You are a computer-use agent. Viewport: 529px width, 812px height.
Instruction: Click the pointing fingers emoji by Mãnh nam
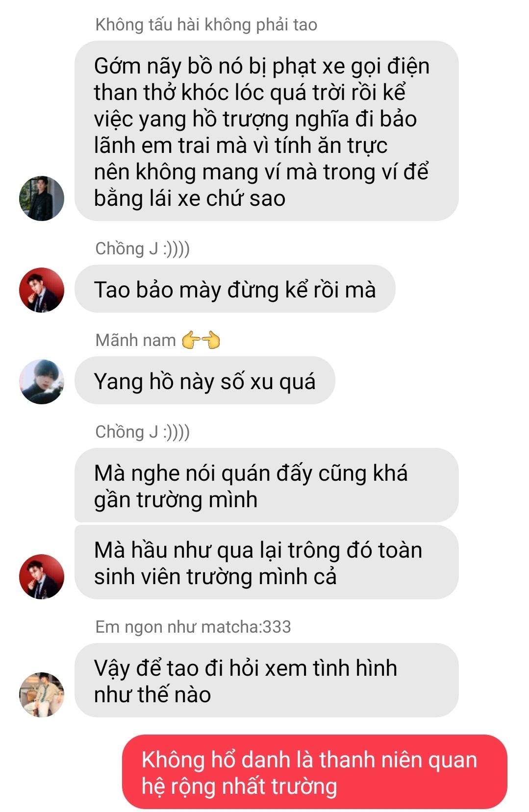[x=201, y=340]
